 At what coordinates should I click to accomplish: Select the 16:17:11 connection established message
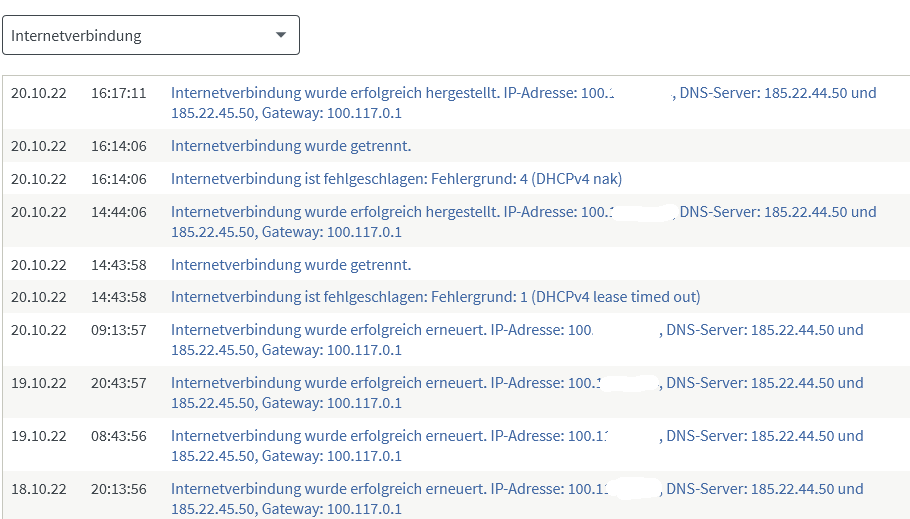pyautogui.click(x=523, y=103)
